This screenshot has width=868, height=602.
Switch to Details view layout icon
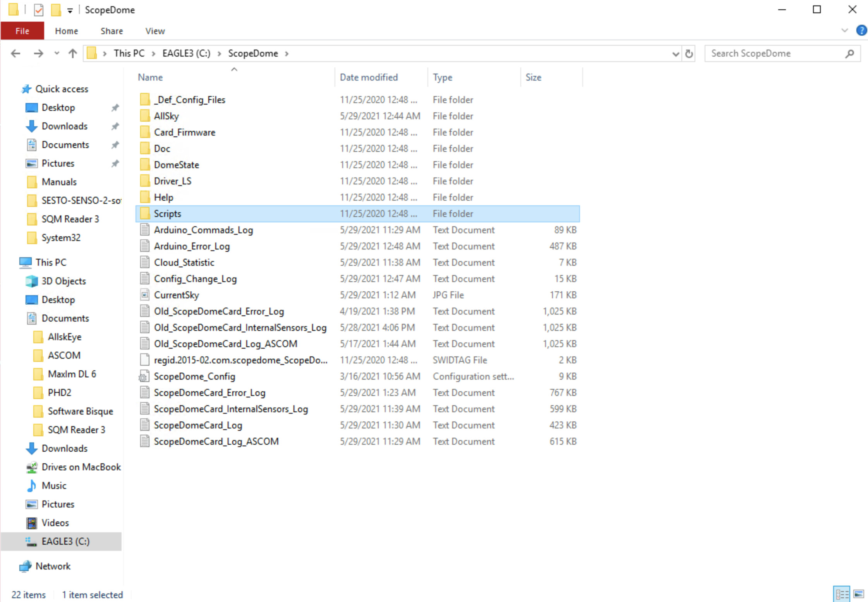pos(842,594)
